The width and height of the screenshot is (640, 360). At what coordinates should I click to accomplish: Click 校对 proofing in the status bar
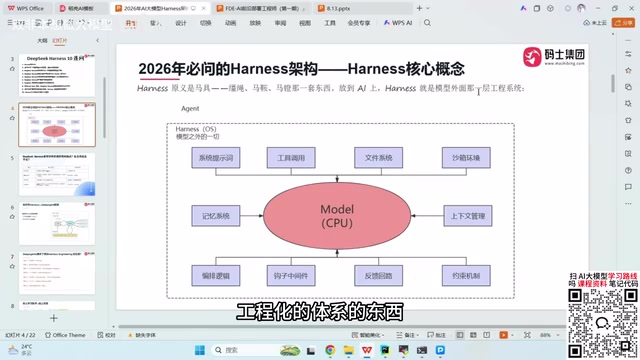107,335
